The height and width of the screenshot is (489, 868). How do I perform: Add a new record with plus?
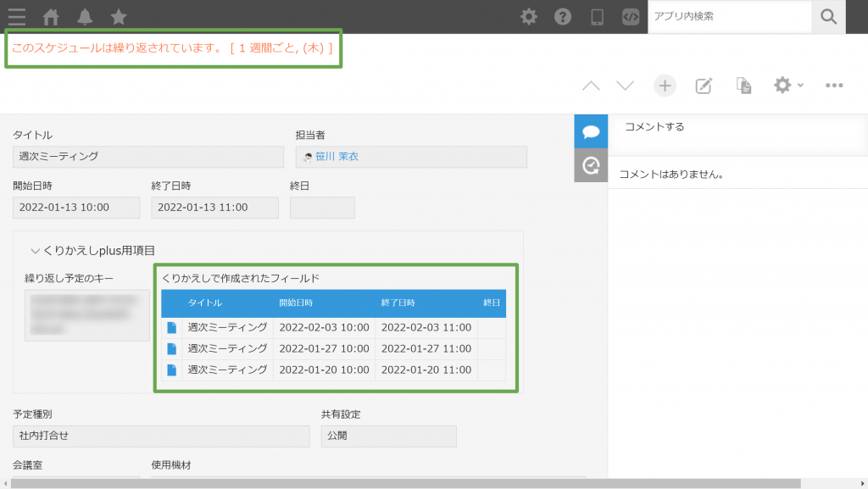(665, 86)
